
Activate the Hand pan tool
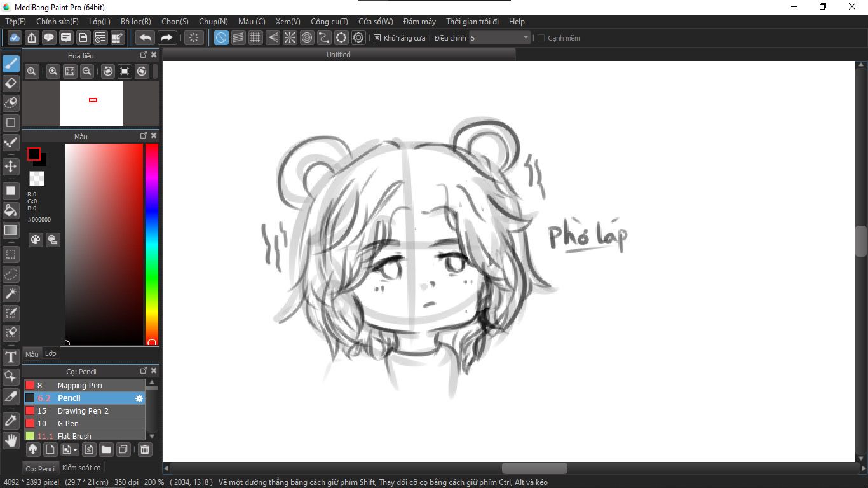(11, 440)
